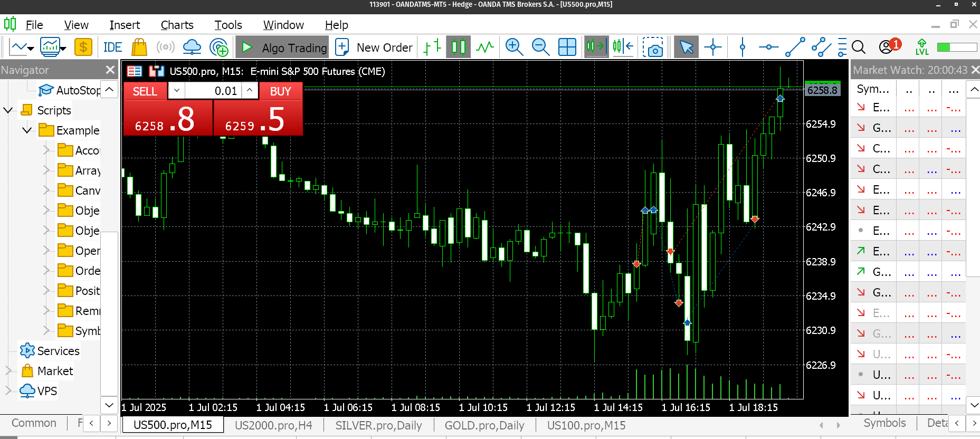The height and width of the screenshot is (439, 980).
Task: Switch to SILVER.pro,Daily chart tab
Action: click(378, 425)
